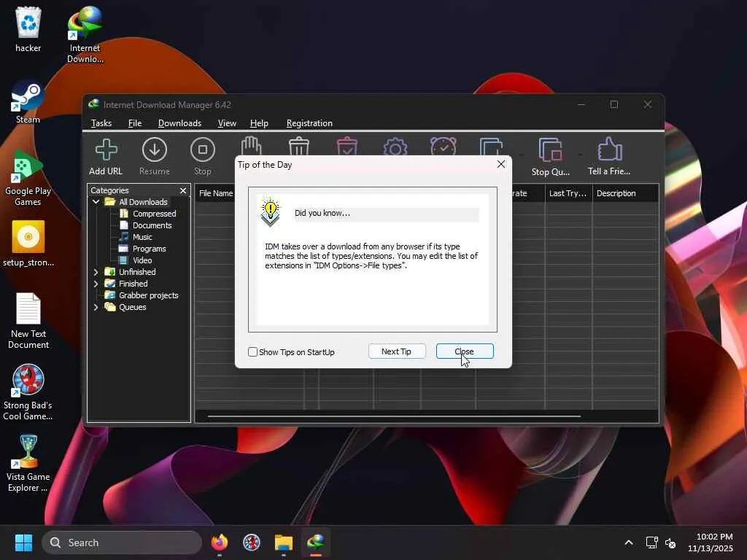Select the New Text Document desktop file

coord(28,321)
